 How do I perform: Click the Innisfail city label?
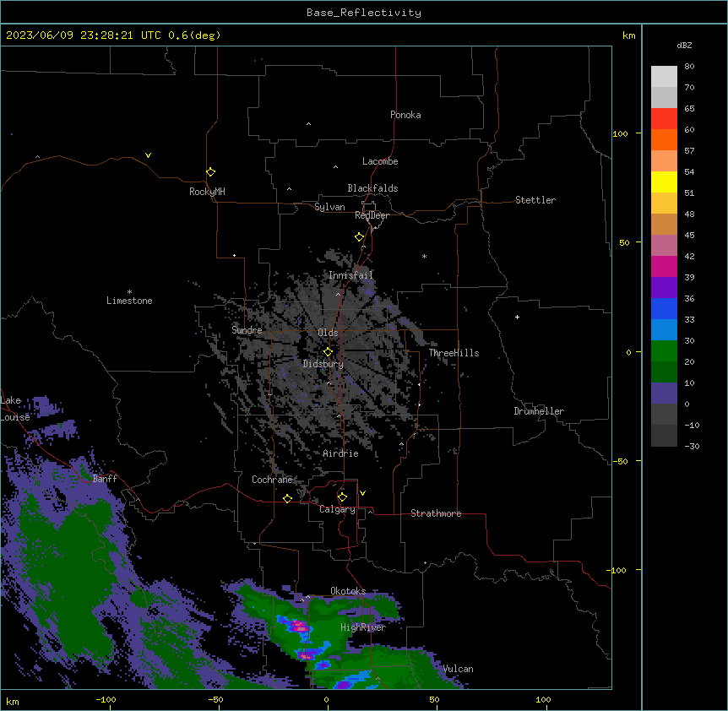click(x=350, y=275)
